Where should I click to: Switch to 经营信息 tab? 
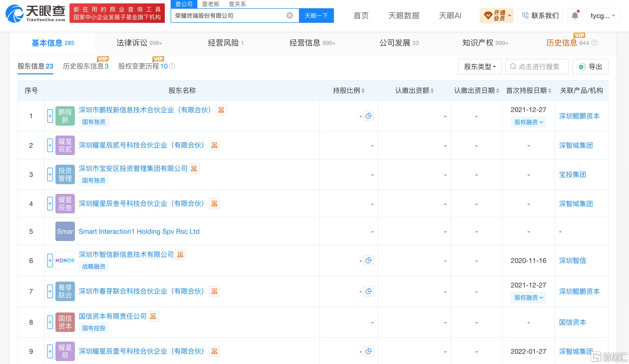[x=312, y=43]
